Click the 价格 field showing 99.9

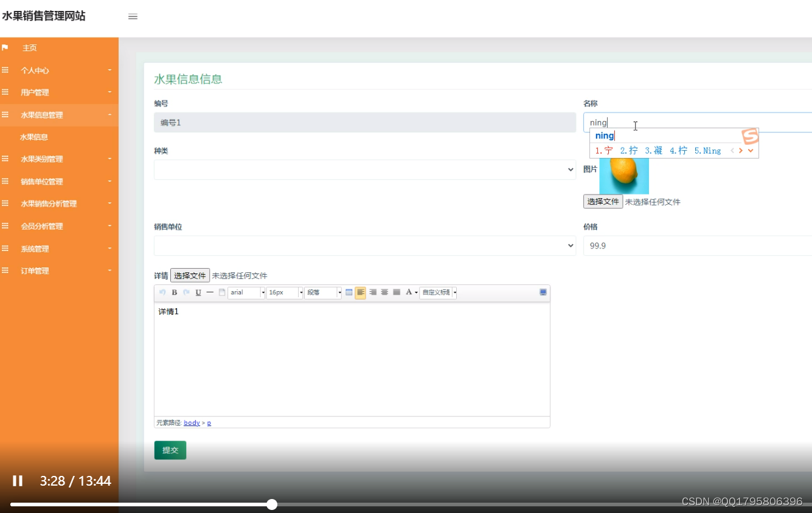[698, 246]
